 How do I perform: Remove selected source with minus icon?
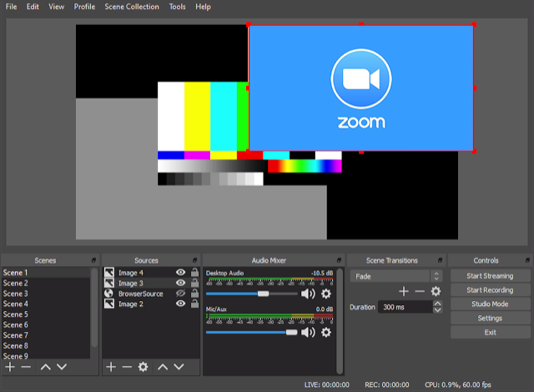127,367
